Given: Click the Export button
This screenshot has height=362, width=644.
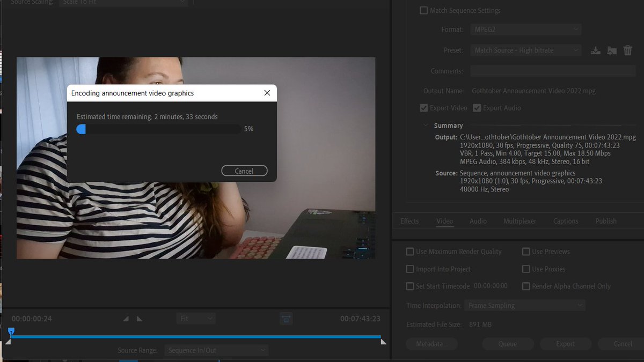Looking at the screenshot, I should point(566,344).
